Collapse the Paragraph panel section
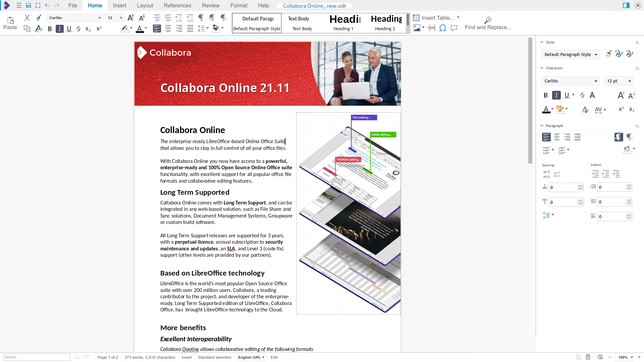 pos(542,126)
